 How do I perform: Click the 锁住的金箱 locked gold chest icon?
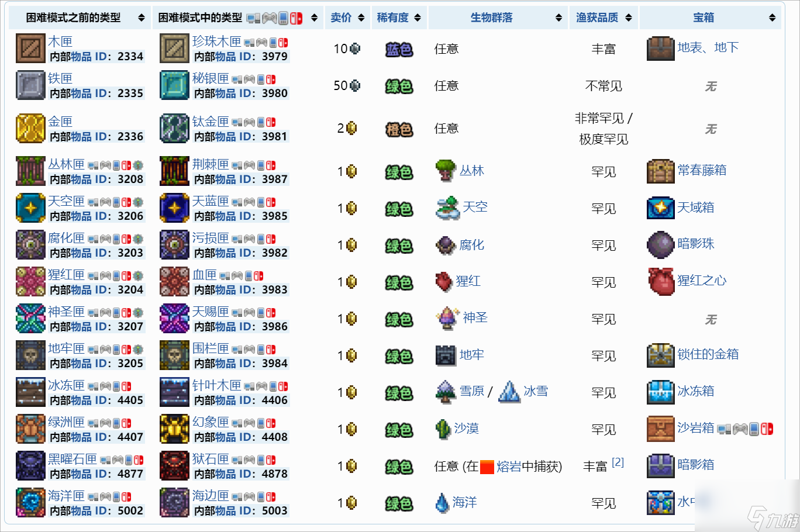click(661, 355)
